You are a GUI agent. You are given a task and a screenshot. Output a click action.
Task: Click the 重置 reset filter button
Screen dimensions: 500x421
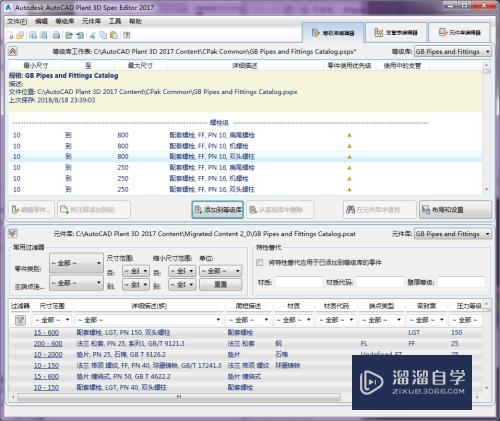[221, 284]
